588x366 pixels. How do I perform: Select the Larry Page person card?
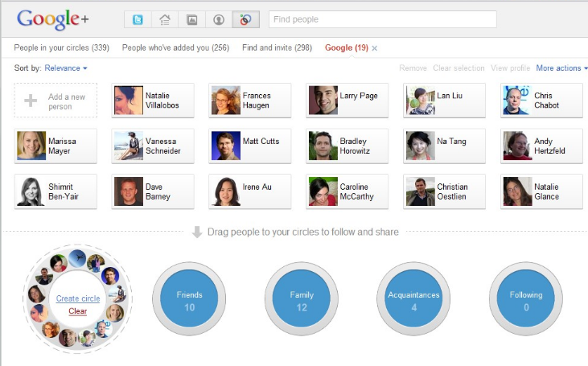(x=346, y=101)
